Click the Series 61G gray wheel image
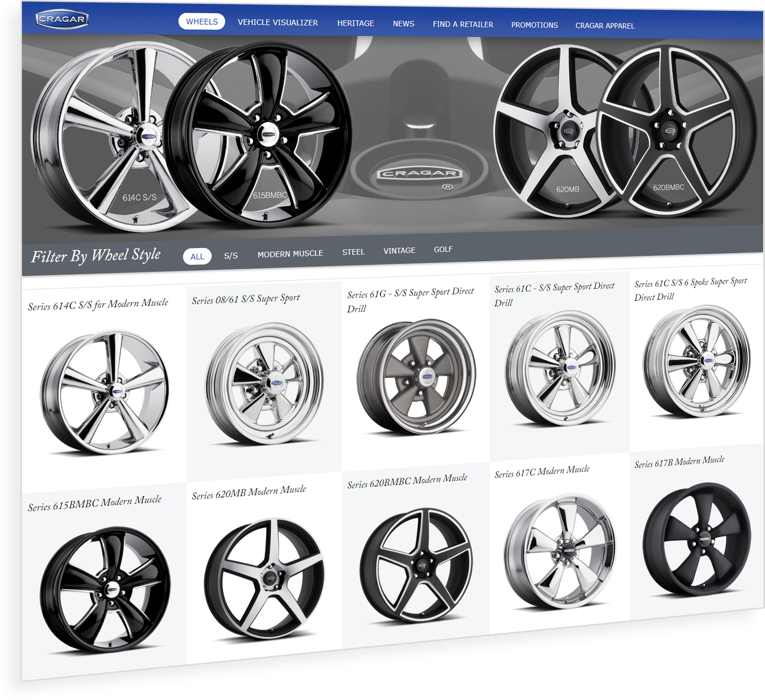This screenshot has height=700, width=765. click(x=416, y=377)
